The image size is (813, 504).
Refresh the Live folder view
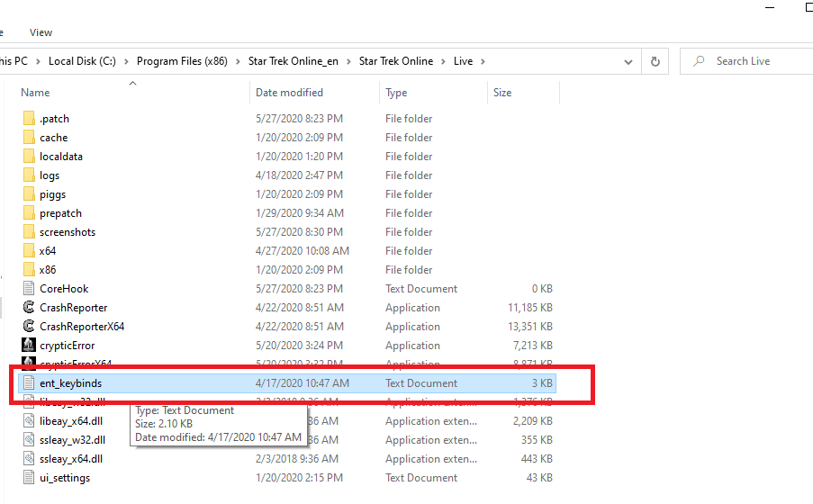click(x=655, y=62)
